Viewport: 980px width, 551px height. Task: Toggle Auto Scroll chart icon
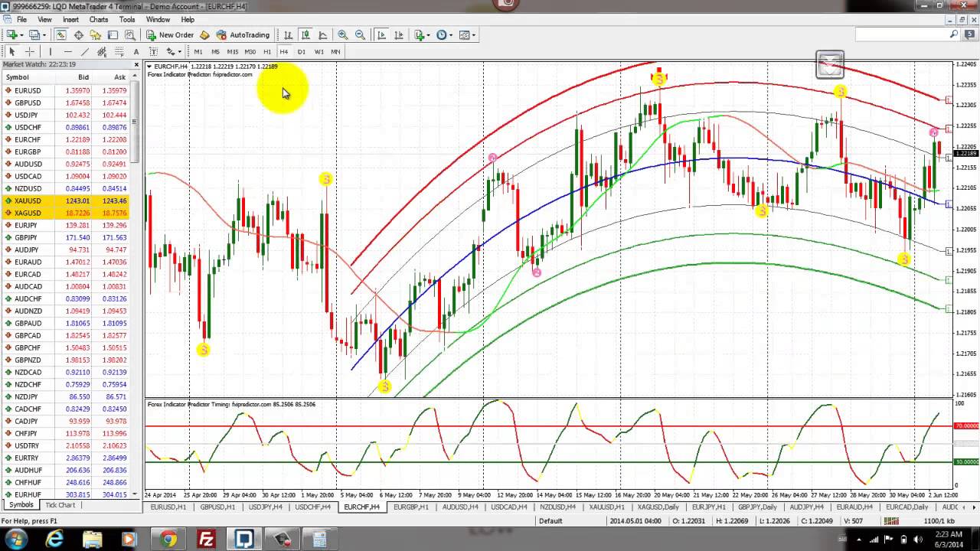pos(381,34)
